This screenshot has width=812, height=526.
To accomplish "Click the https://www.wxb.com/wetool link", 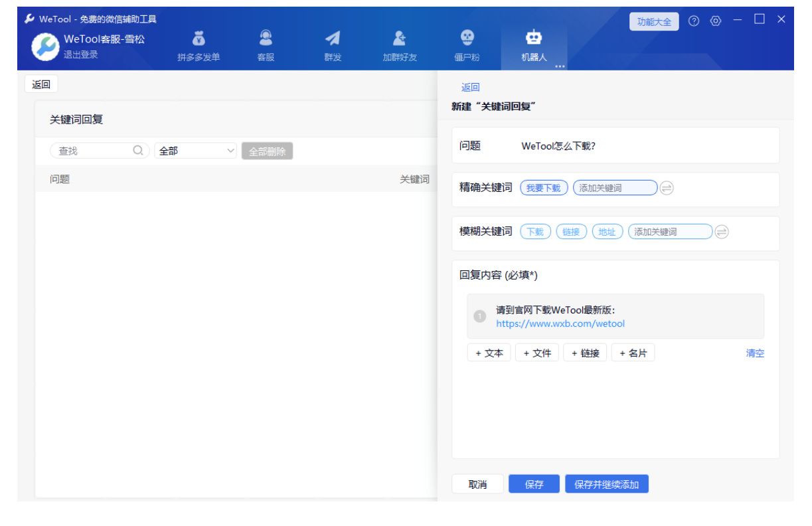I will click(x=560, y=324).
